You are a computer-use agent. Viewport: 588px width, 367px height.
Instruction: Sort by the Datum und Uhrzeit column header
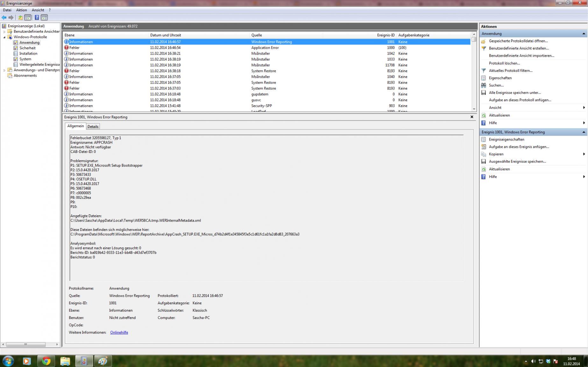click(199, 35)
